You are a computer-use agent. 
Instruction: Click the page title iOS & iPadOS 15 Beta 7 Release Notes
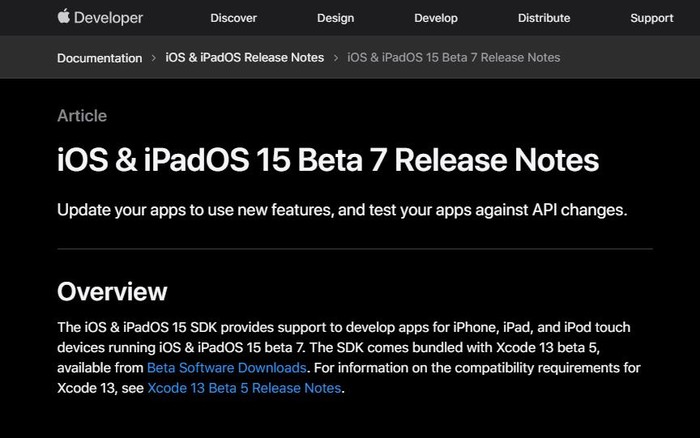pyautogui.click(x=328, y=160)
